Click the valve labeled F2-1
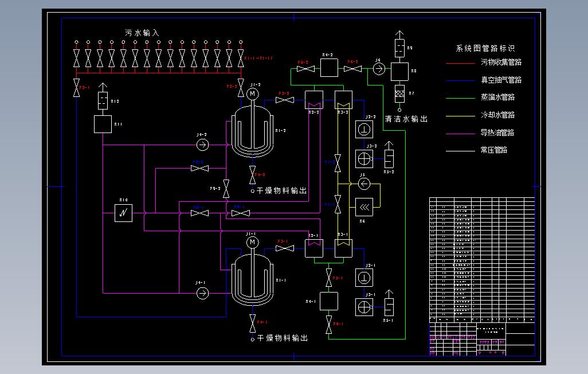This screenshot has width=588, height=374. point(76,88)
